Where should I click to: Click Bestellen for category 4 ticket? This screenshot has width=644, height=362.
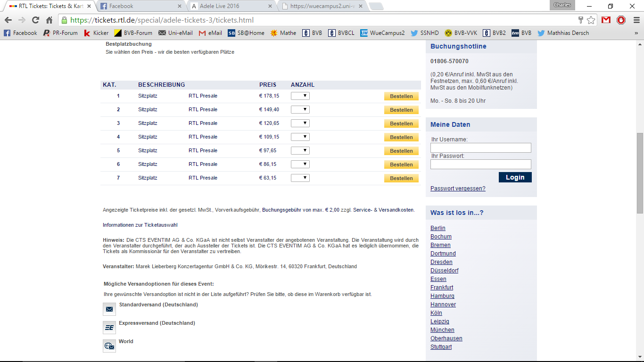tap(401, 137)
